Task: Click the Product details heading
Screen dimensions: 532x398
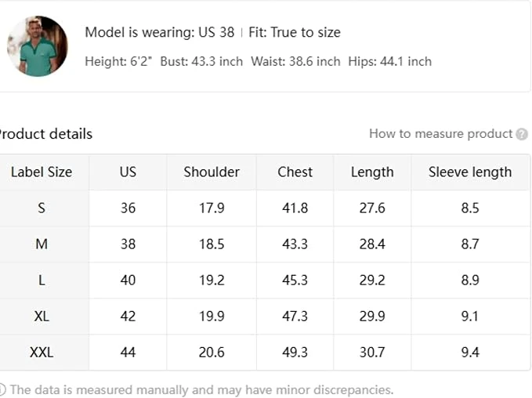Action: click(x=45, y=134)
